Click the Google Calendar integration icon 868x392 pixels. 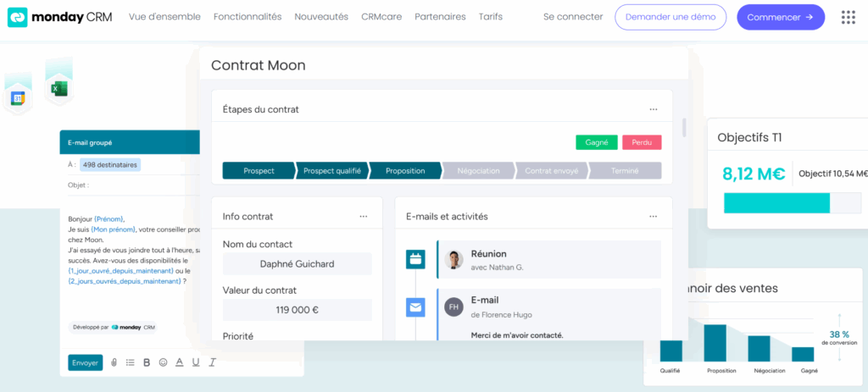pyautogui.click(x=17, y=98)
